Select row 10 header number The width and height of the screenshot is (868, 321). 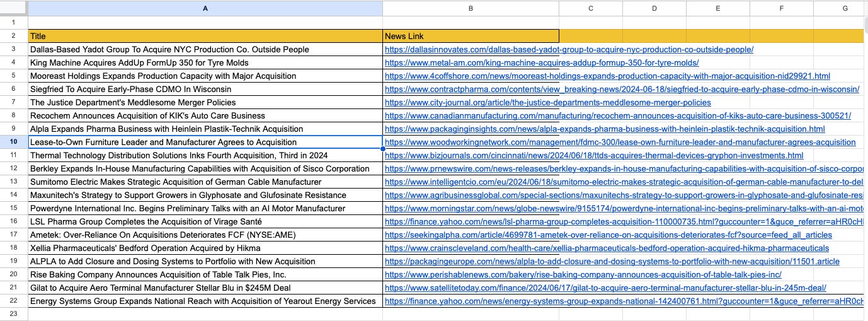pos(14,142)
